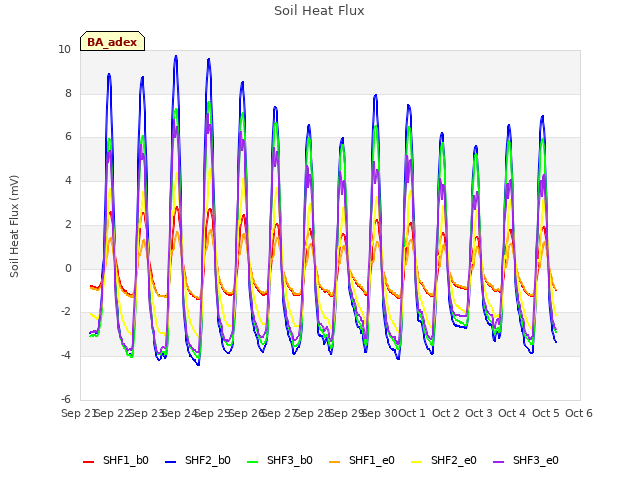Click the highest blue peak on Sep 24

(176, 56)
